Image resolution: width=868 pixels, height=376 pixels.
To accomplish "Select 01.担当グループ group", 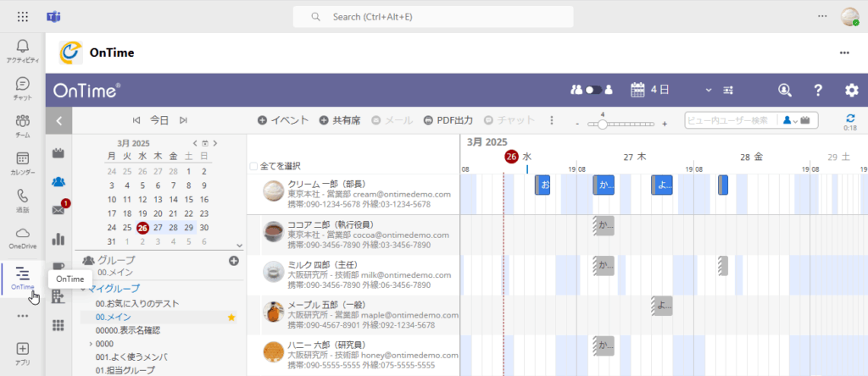I will (x=125, y=370).
